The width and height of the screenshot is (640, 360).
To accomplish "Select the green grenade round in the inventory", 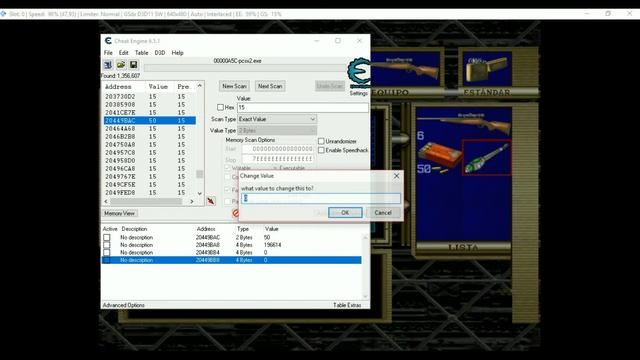I will (487, 158).
